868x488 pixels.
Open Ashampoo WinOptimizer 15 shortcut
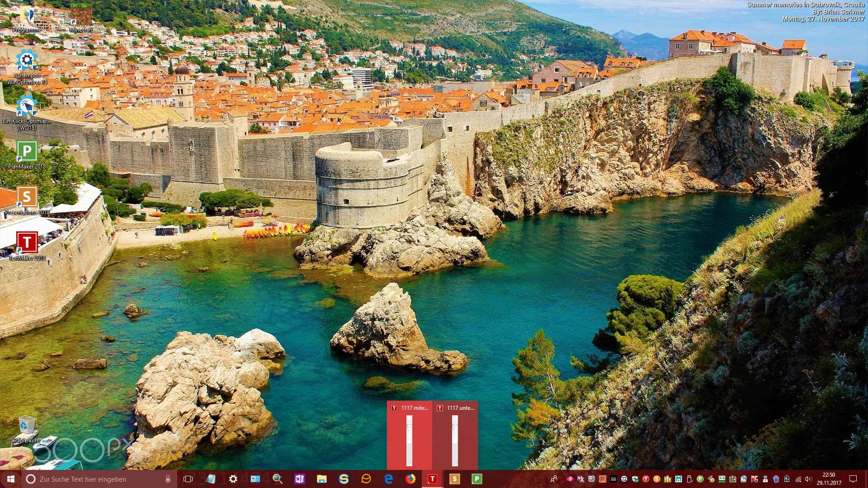(27, 61)
